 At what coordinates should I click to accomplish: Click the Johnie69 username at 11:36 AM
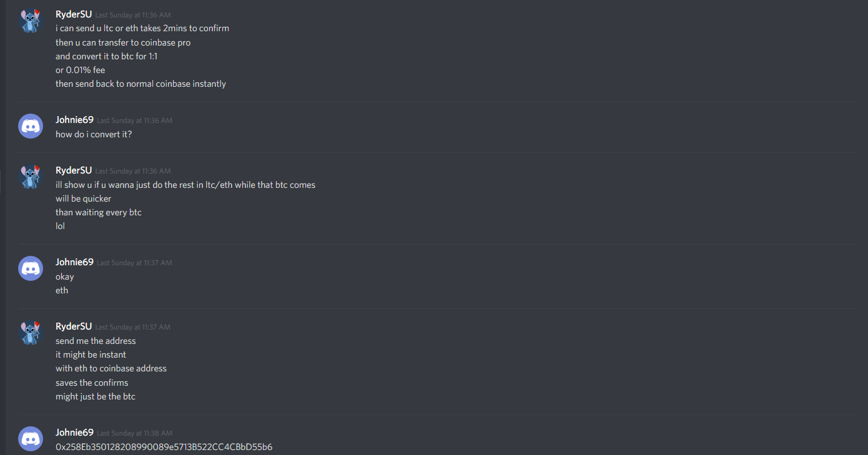[74, 120]
